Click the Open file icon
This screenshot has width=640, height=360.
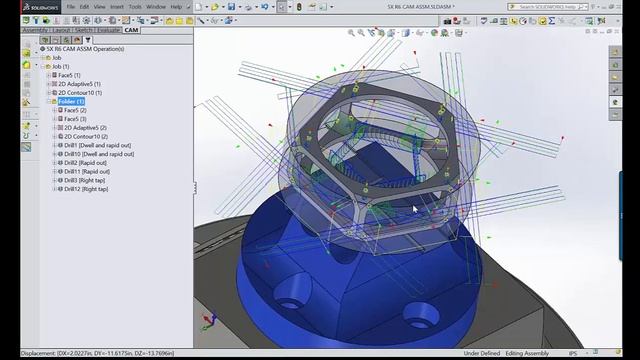tap(215, 7)
